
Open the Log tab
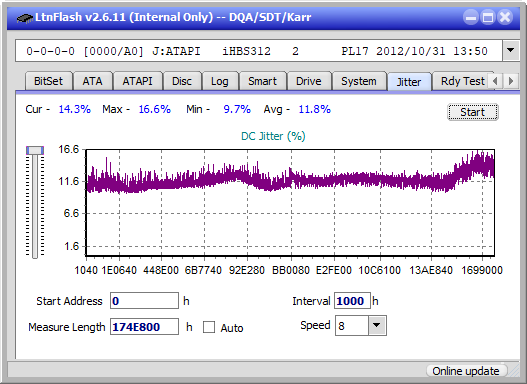click(x=220, y=81)
